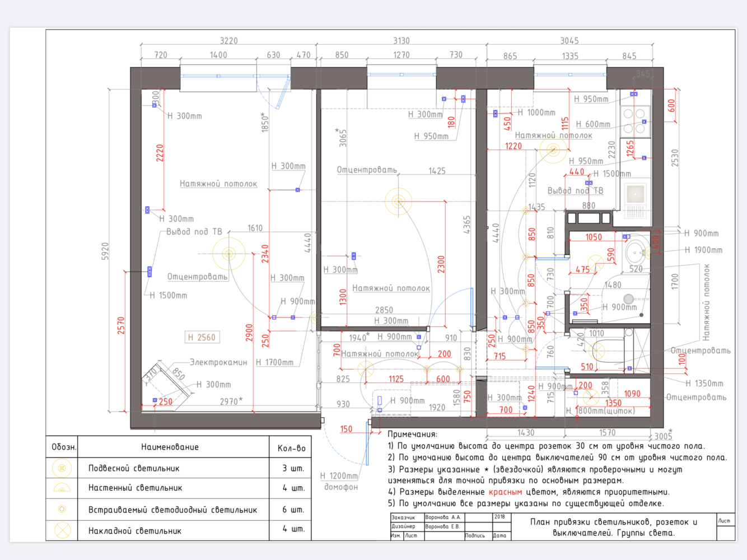The height and width of the screenshot is (560, 747).
Task: Select the Заказчик cell in title block
Action: (403, 517)
